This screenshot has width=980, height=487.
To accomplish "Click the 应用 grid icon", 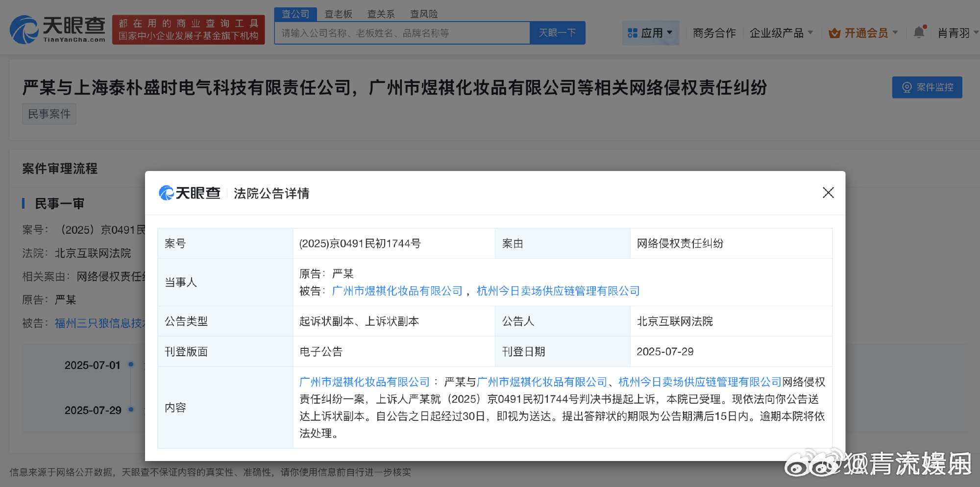I will [633, 33].
